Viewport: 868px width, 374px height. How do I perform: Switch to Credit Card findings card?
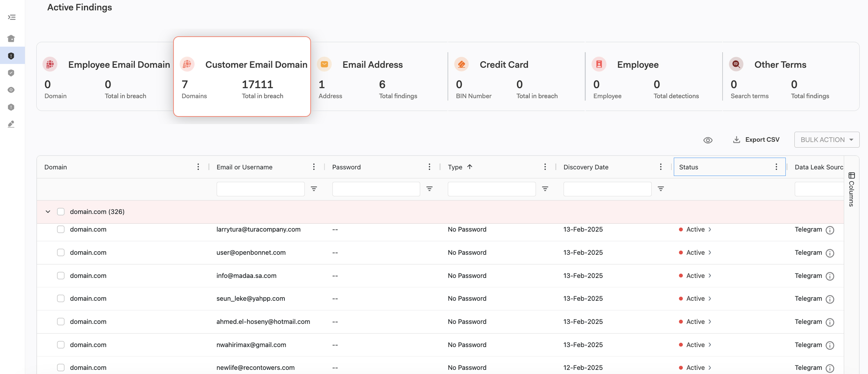click(503, 65)
